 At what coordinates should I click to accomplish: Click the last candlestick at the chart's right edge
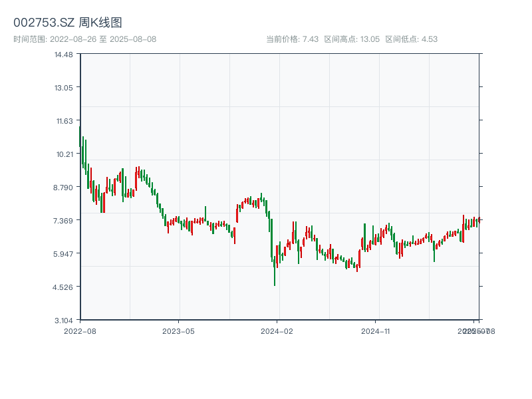(479, 219)
